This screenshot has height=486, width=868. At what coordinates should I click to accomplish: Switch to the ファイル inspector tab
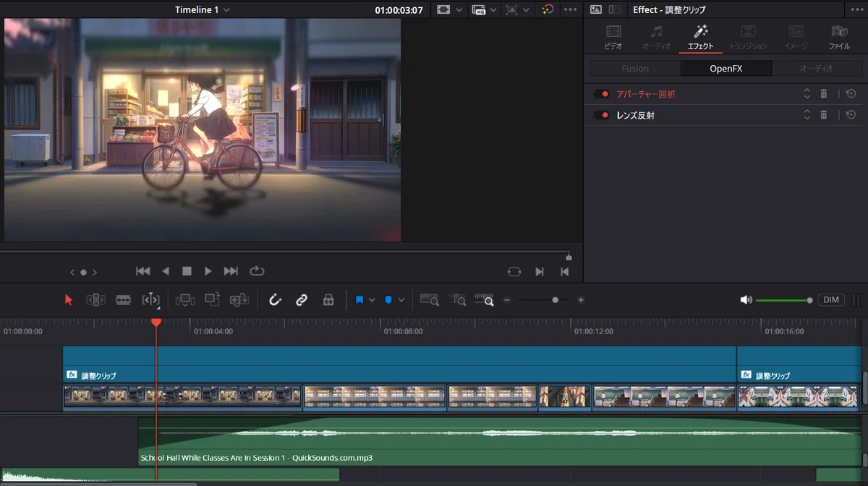(839, 37)
